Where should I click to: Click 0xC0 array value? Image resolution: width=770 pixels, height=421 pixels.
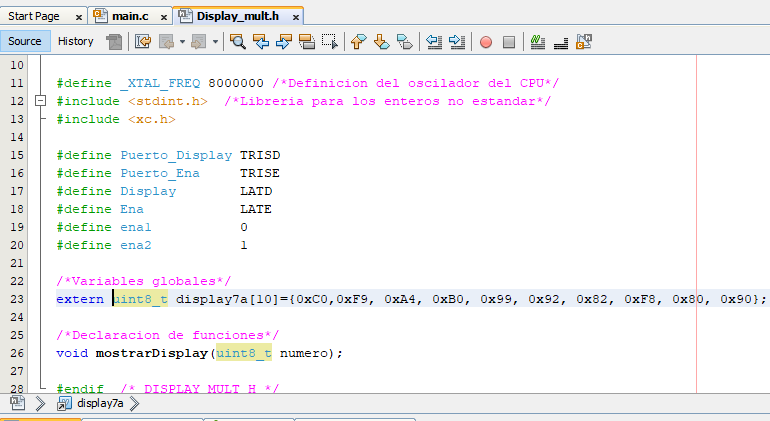312,299
